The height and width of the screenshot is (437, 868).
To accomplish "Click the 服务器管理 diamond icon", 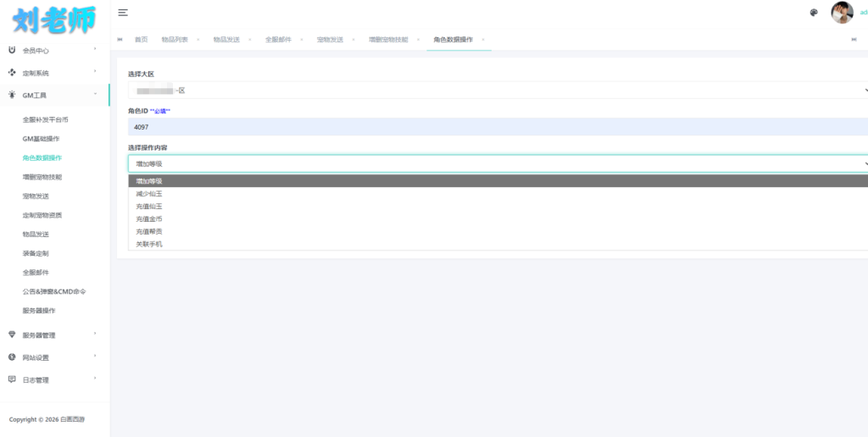I will pyautogui.click(x=12, y=335).
